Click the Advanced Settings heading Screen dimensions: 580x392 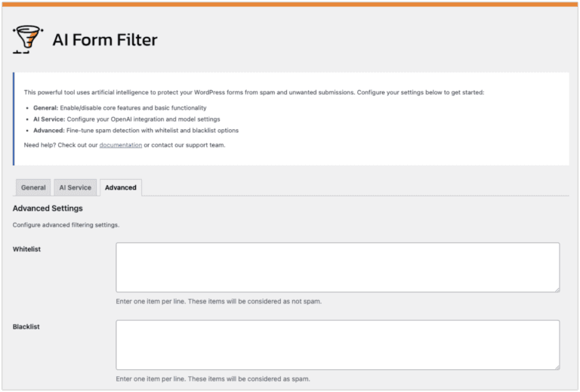coord(48,208)
